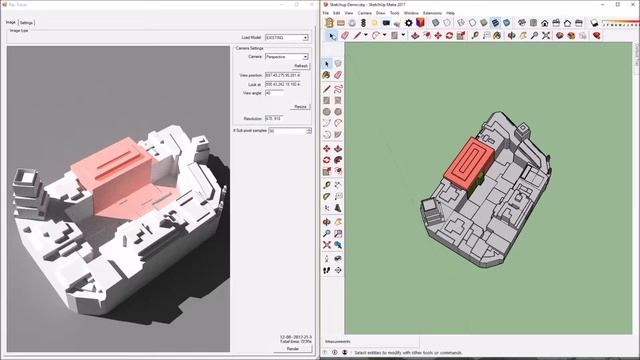This screenshot has width=640, height=360.
Task: Select the Orbit tool in left palette
Action: 327,222
